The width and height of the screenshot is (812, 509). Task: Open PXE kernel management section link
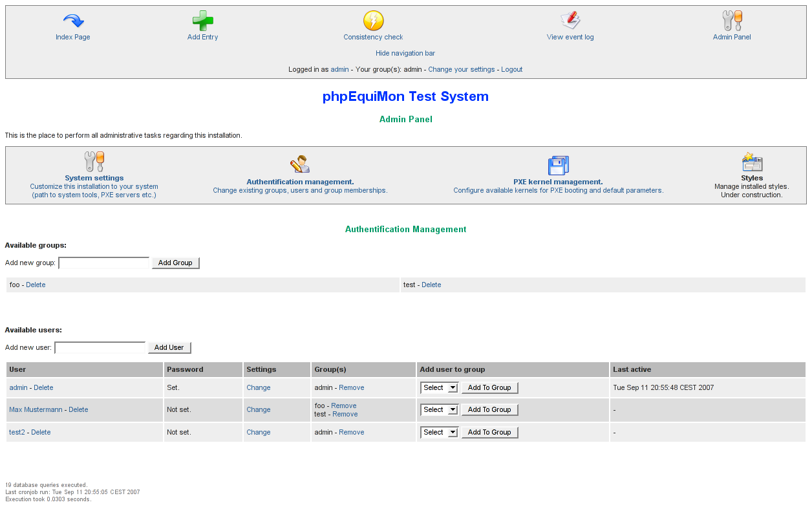(x=558, y=182)
